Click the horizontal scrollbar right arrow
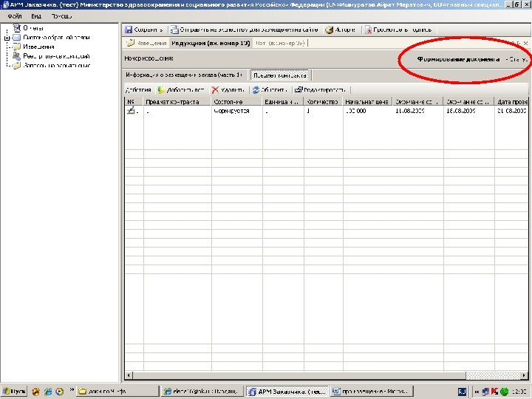532x399 pixels. (x=525, y=375)
